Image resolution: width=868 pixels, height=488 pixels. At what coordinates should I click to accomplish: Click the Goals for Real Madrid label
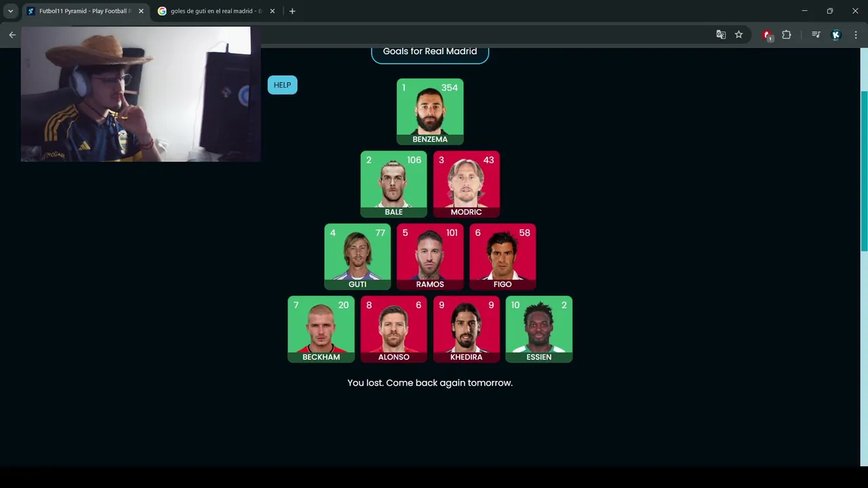(430, 52)
